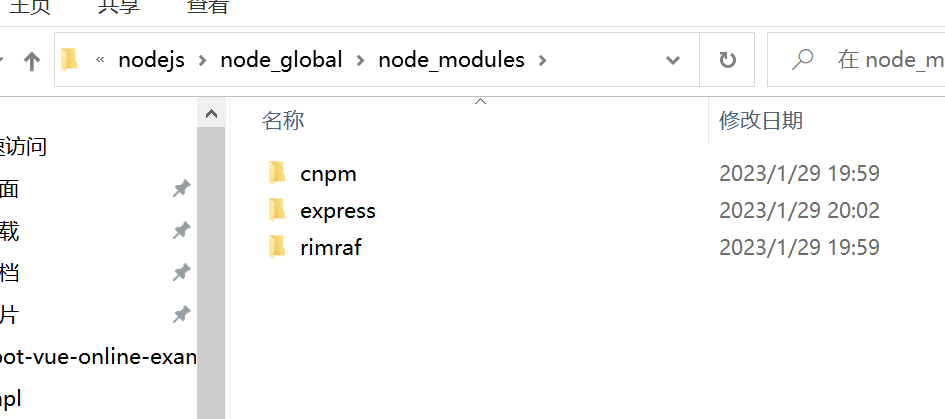Click the first pin icon in quick access
Image resolution: width=945 pixels, height=419 pixels.
[x=181, y=188]
